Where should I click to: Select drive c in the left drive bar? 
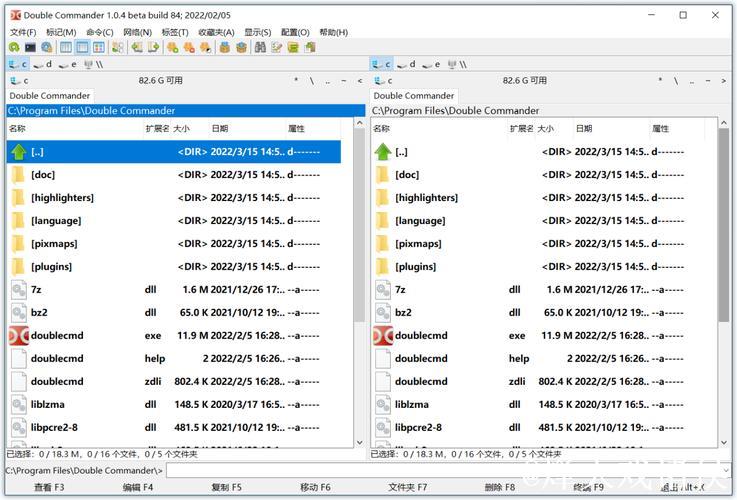point(18,64)
